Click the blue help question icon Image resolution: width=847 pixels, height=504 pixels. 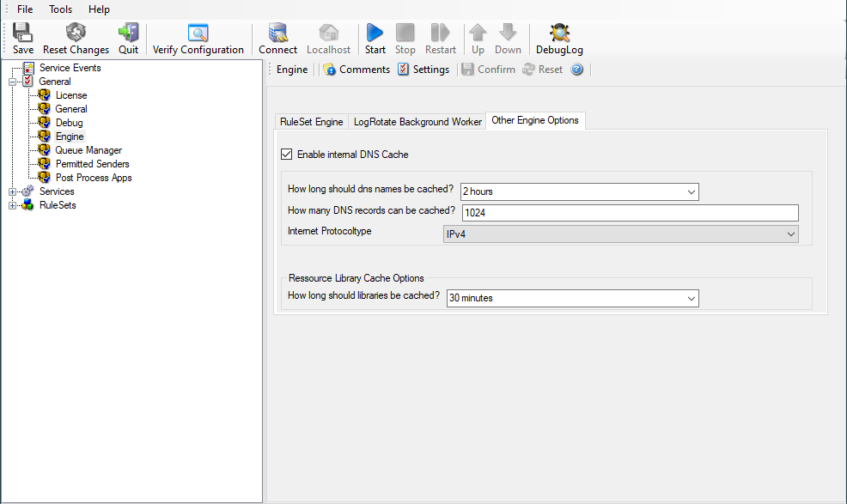click(577, 70)
